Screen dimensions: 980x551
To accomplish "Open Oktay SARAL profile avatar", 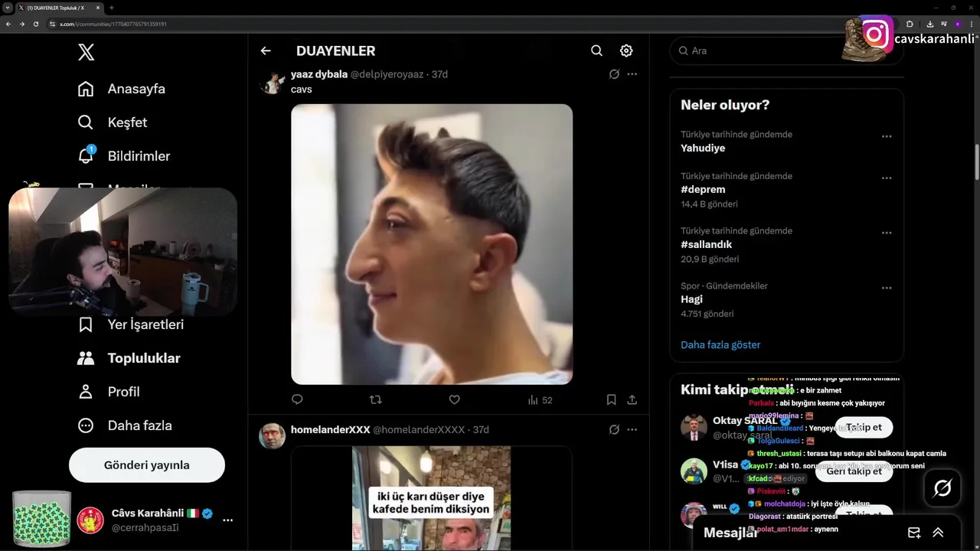I will click(x=694, y=427).
